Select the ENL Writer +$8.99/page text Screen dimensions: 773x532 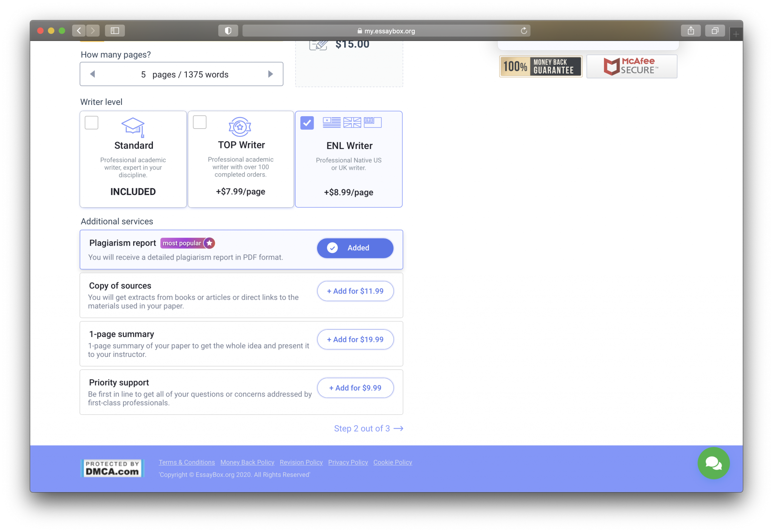pos(348,192)
